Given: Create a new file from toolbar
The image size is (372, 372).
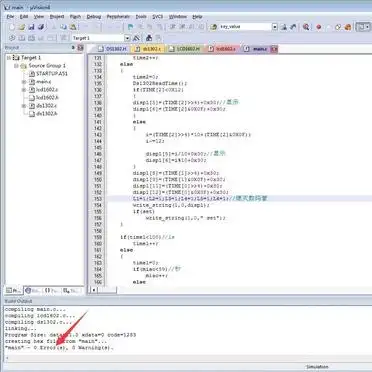Looking at the screenshot, I should coord(12,27).
